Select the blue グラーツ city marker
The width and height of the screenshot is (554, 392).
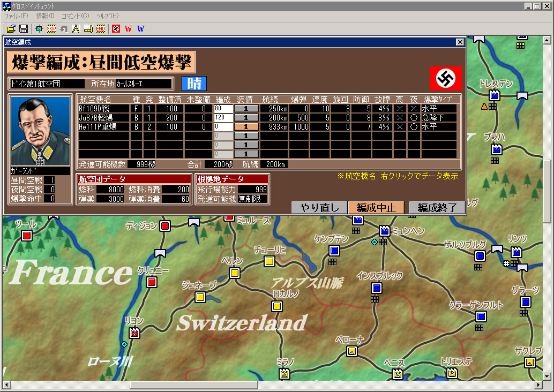point(526,302)
